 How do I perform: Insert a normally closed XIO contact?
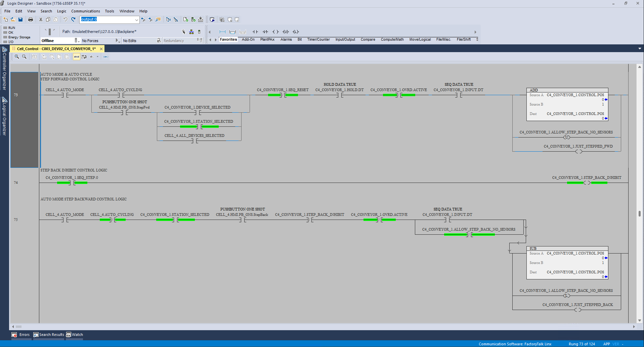click(265, 32)
